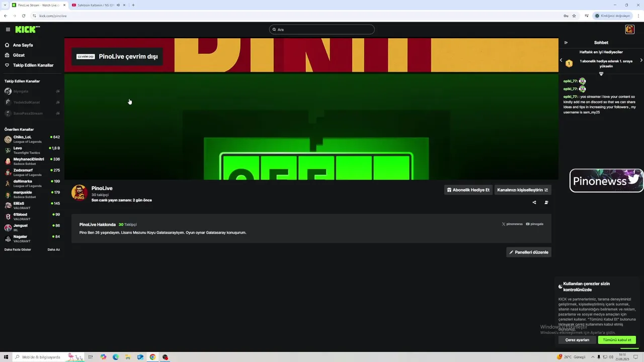
Task: Open recommended channel MeyhaneciDimitri
Action: point(32,161)
